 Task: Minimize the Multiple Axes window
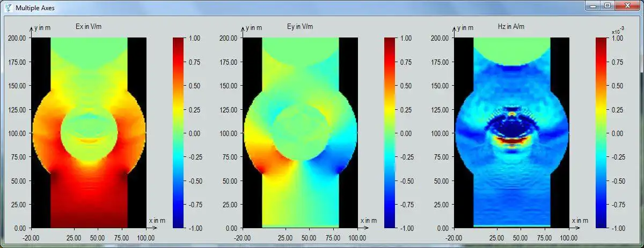tap(593, 5)
